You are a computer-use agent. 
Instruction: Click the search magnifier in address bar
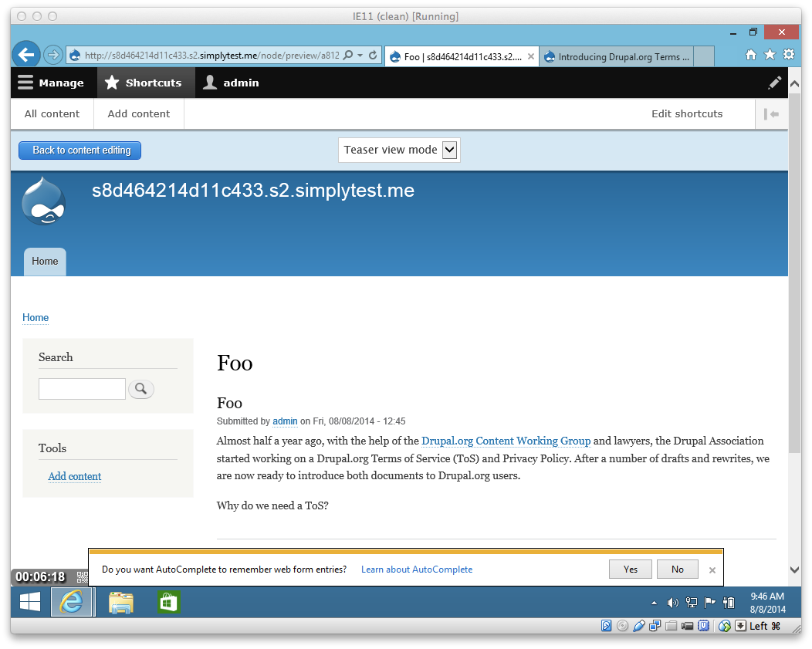[x=348, y=55]
